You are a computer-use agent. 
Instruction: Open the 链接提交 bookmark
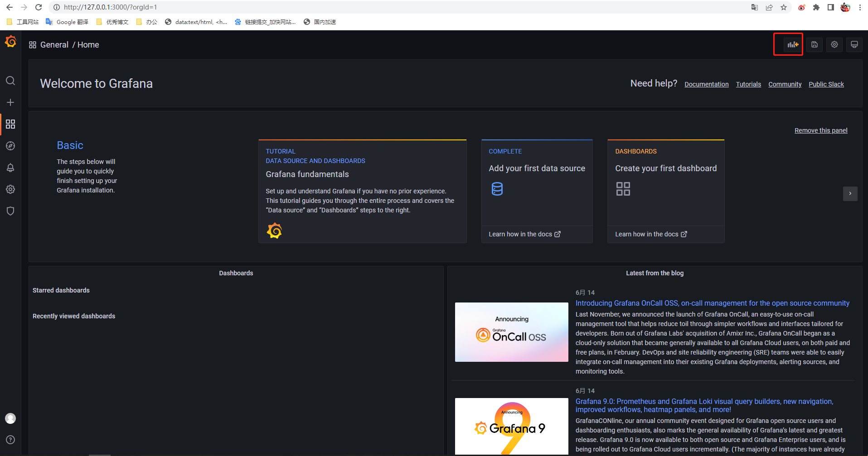click(266, 22)
